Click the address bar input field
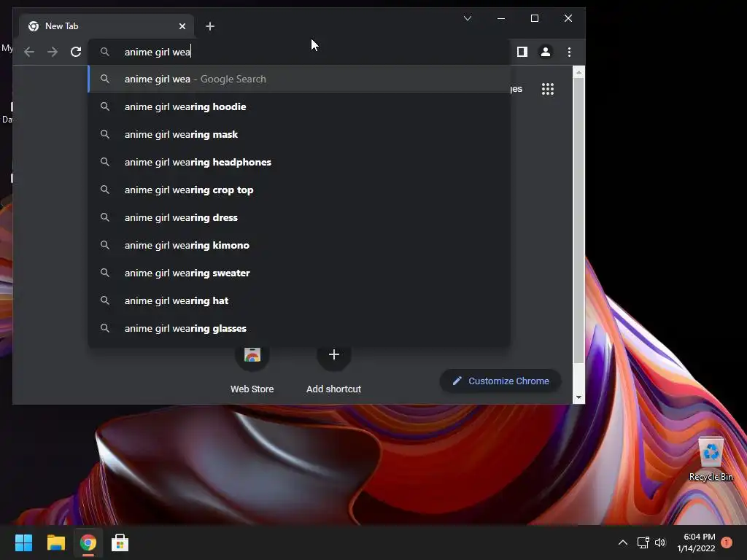 (299, 52)
